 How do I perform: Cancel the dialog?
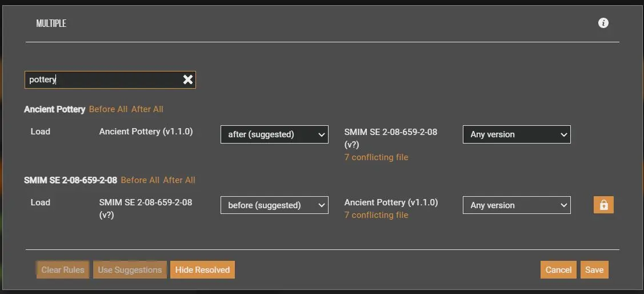click(x=559, y=270)
